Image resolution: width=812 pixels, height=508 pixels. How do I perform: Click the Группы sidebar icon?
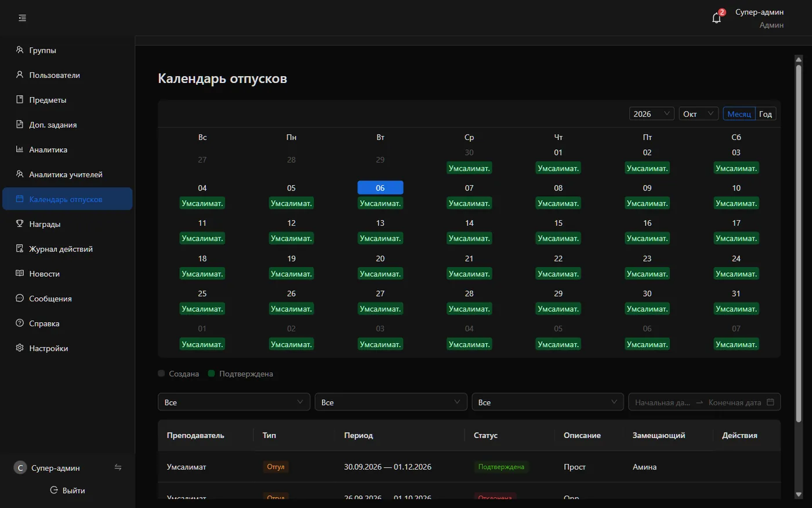[x=20, y=50]
